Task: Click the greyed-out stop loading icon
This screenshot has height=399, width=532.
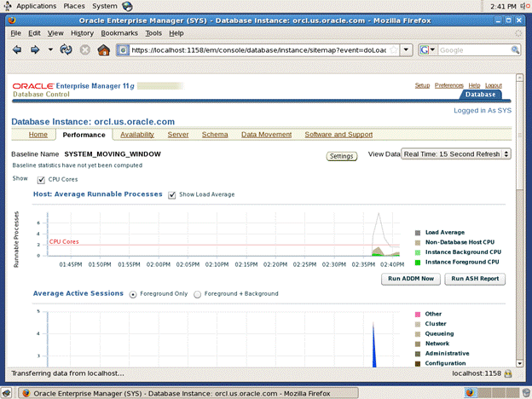Action: [84, 49]
